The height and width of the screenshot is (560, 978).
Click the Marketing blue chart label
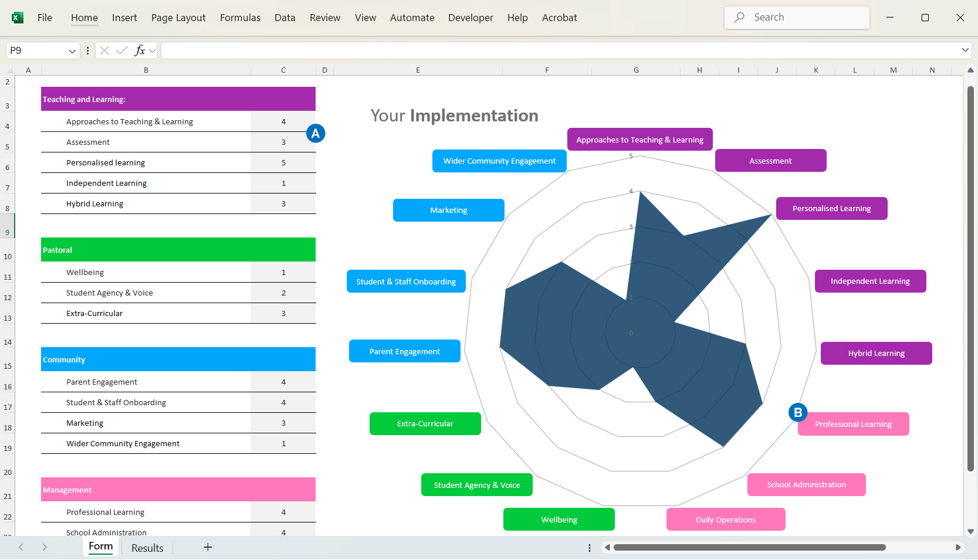[448, 210]
